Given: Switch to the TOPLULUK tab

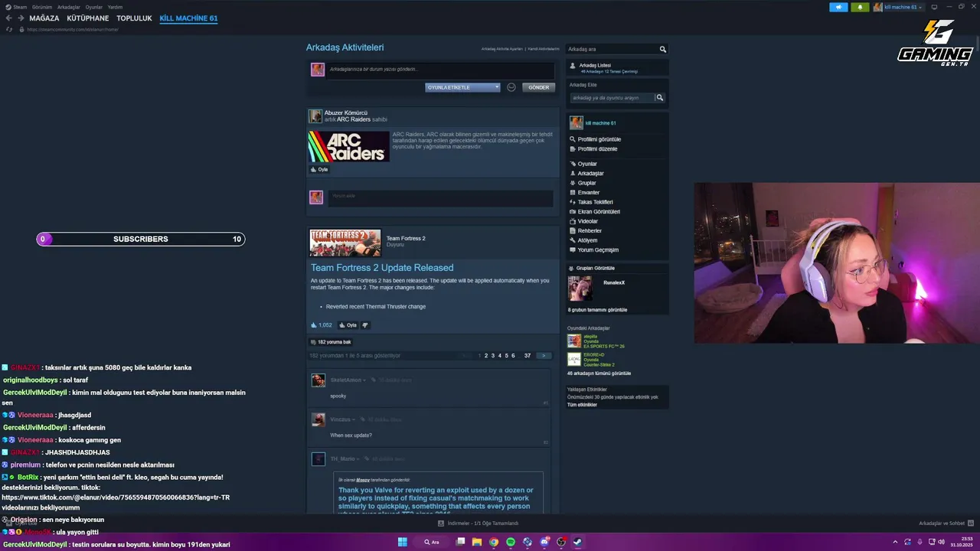Looking at the screenshot, I should [134, 18].
